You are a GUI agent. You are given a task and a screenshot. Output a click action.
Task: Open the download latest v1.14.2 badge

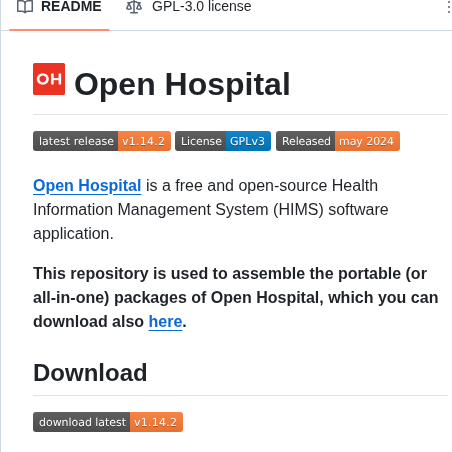(108, 422)
